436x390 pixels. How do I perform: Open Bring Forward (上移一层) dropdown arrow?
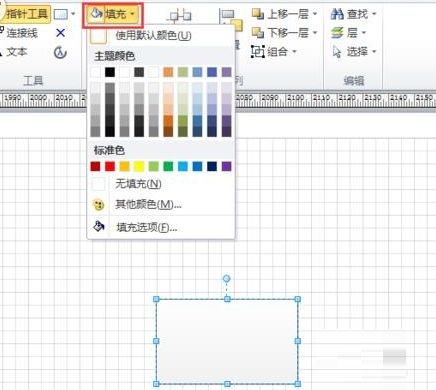(x=315, y=14)
